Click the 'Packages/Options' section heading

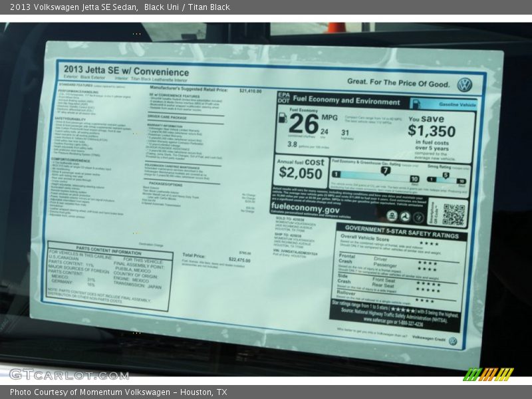tap(166, 184)
